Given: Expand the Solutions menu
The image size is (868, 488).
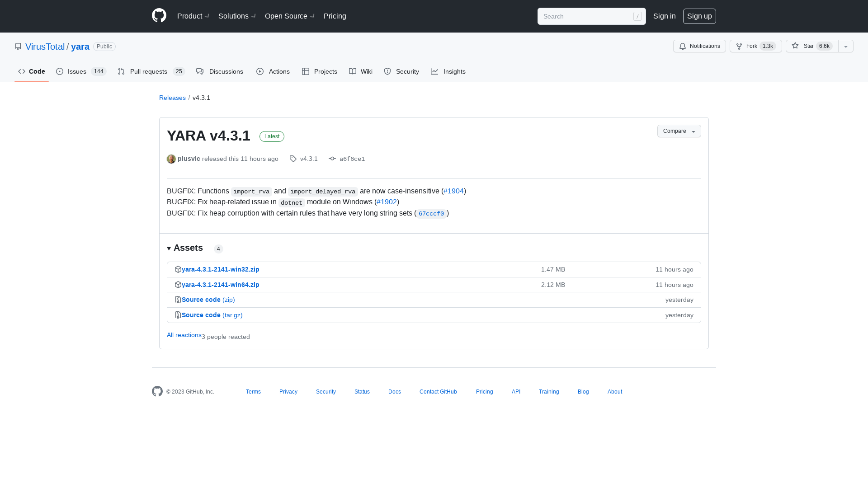Looking at the screenshot, I should (237, 16).
